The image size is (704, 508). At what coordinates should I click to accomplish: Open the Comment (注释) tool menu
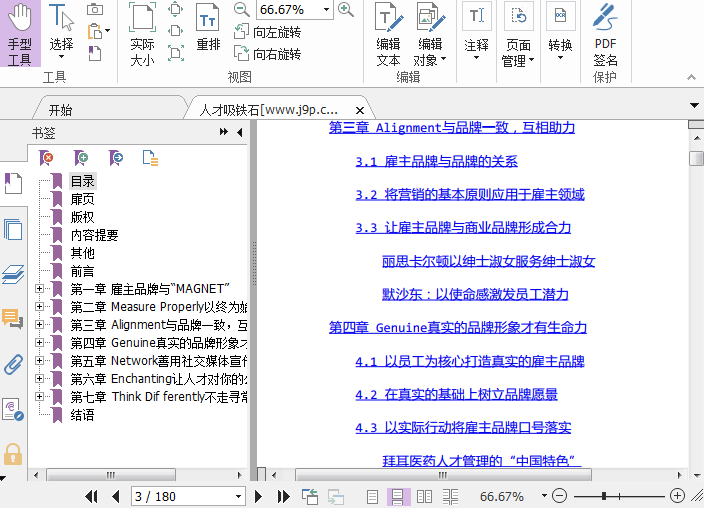476,31
